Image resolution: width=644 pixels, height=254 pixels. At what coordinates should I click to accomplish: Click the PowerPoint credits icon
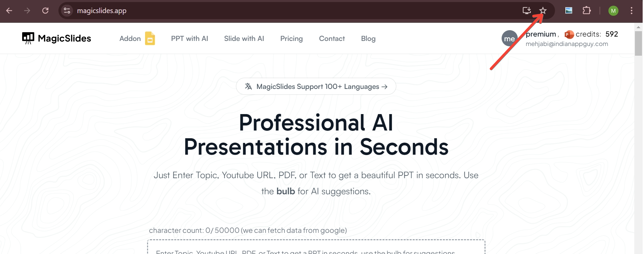[569, 34]
